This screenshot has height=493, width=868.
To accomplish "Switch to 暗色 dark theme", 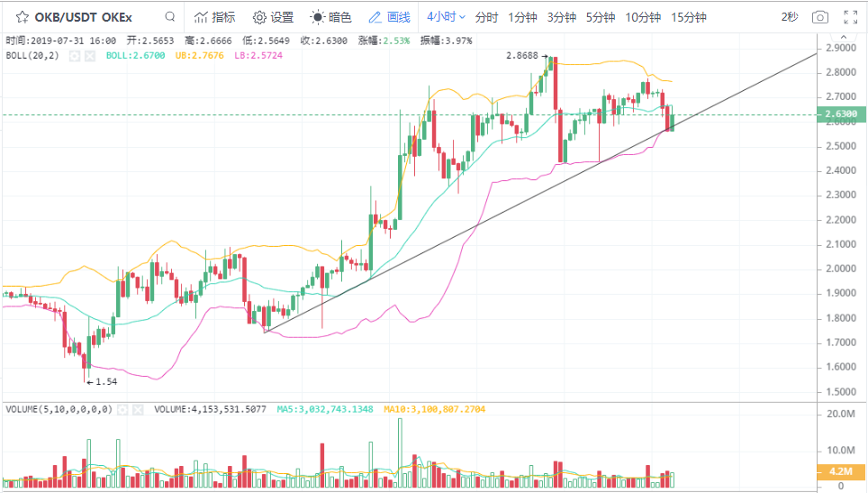I will [330, 17].
